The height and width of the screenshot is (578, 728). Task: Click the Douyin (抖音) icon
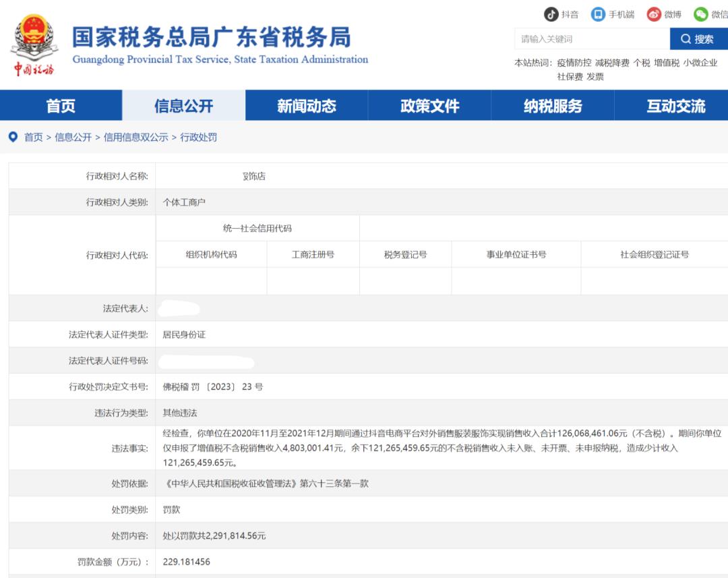click(x=551, y=14)
